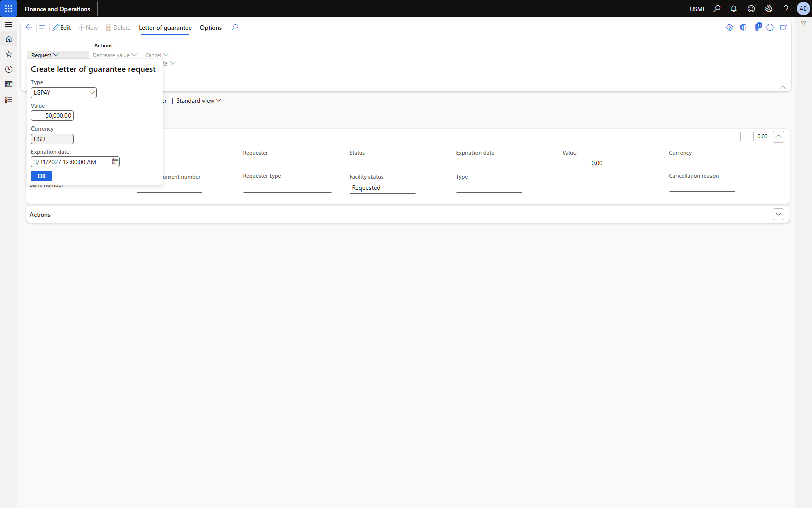Open feedback smiley icon
This screenshot has width=812, height=508.
click(751, 9)
